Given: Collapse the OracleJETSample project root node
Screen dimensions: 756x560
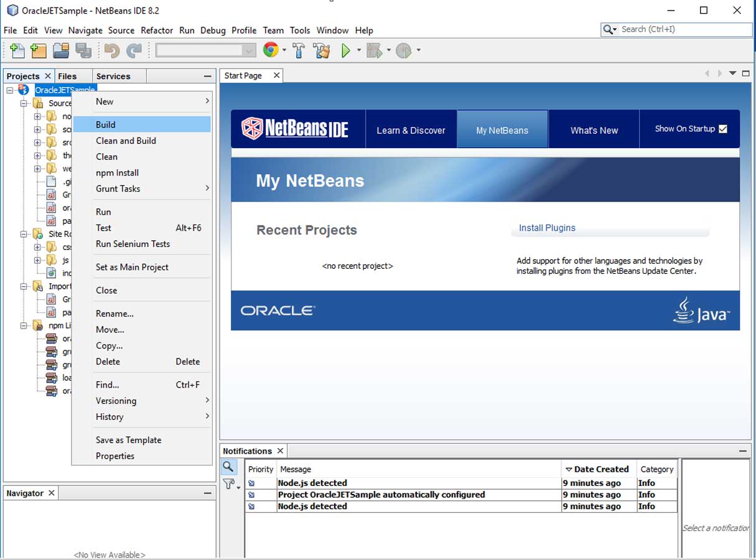Looking at the screenshot, I should click(10, 90).
